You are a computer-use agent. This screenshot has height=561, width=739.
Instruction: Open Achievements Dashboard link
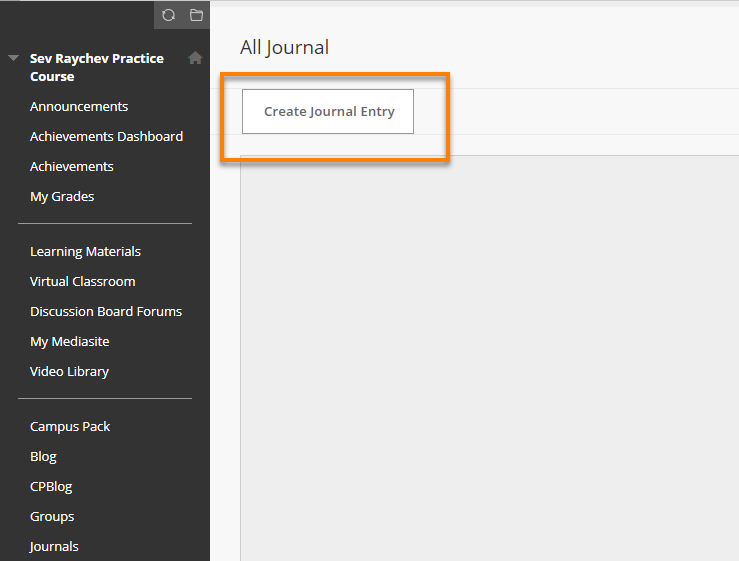[107, 137]
